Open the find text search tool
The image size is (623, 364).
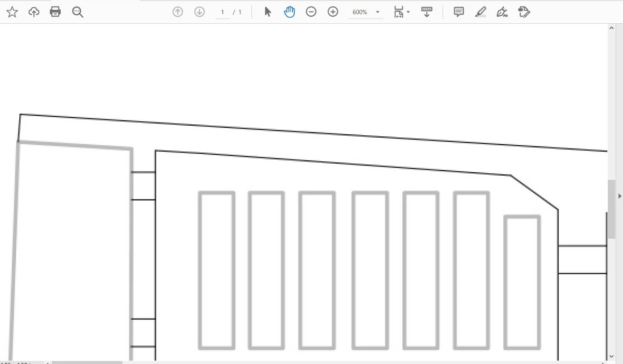tap(77, 12)
